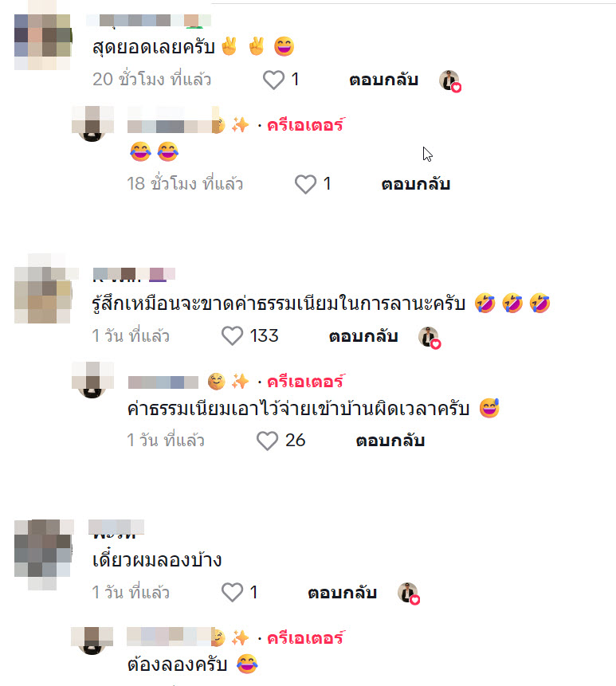Reply to the 'เดี๋ยวผมลองบ้าง' comment

pyautogui.click(x=342, y=593)
